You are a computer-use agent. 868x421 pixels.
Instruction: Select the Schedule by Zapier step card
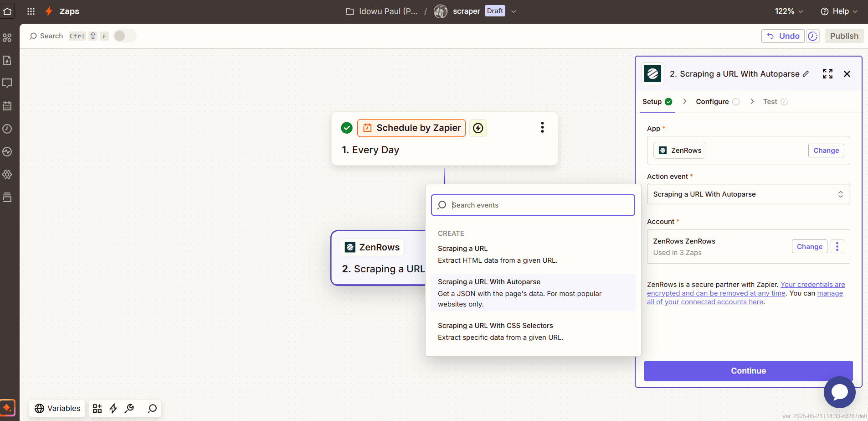click(x=444, y=139)
